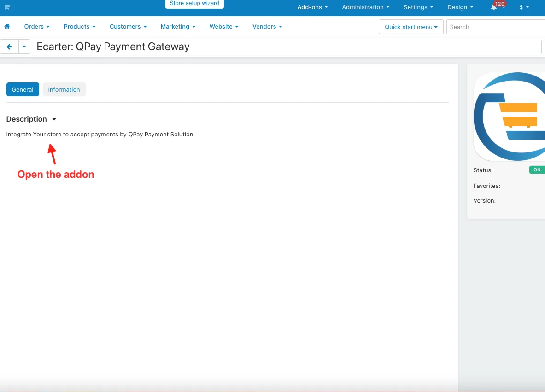Expand the Add-ons menu
This screenshot has width=545, height=392.
click(312, 7)
